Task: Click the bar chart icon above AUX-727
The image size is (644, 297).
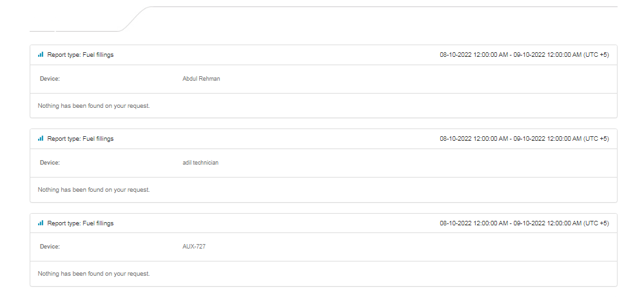Action: click(x=40, y=223)
